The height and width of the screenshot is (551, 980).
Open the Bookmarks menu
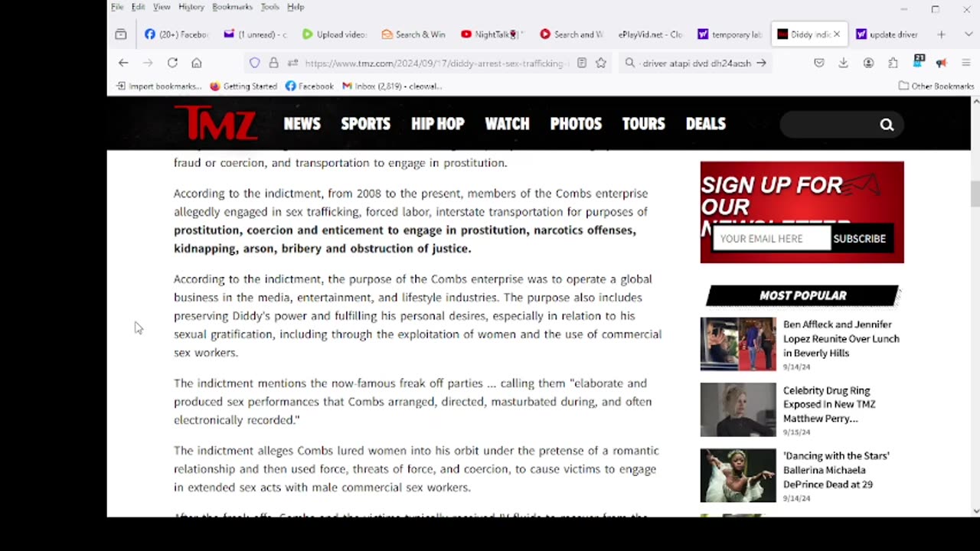(232, 7)
